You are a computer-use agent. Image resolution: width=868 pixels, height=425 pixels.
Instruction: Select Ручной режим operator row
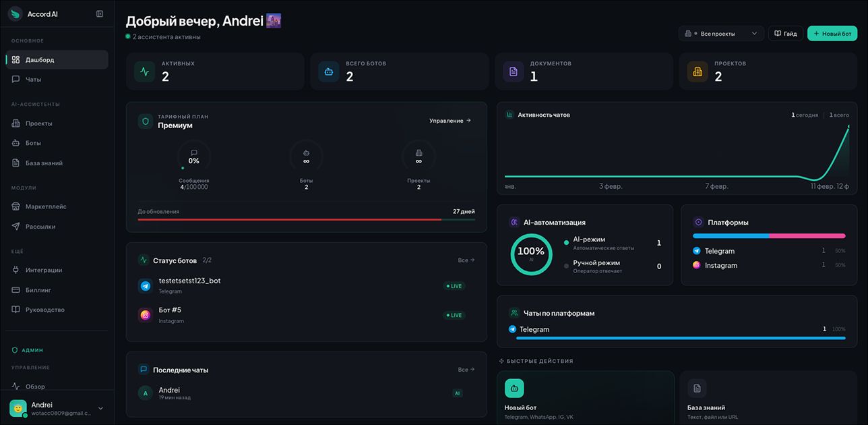[x=613, y=266]
